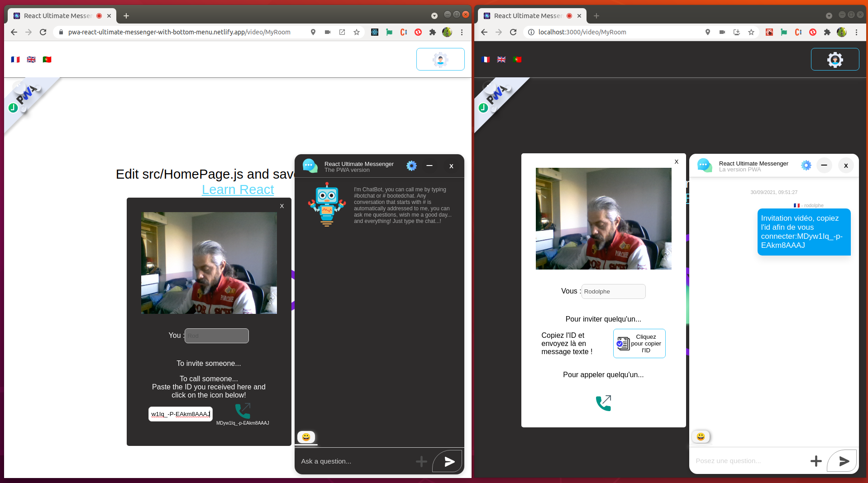868x483 pixels.
Task: Open settings gear in French messenger header
Action: click(x=806, y=166)
